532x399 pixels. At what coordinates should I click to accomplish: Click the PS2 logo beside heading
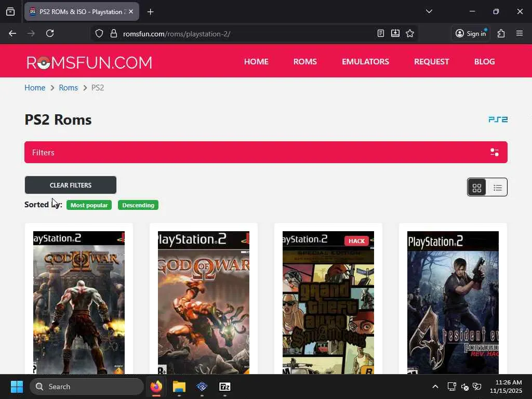point(498,119)
